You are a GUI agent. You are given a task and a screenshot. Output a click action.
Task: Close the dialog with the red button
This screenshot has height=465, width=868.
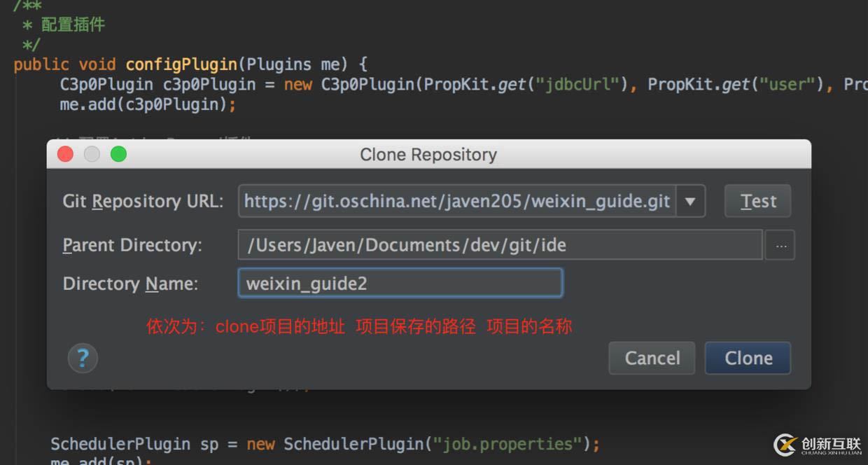[x=65, y=154]
